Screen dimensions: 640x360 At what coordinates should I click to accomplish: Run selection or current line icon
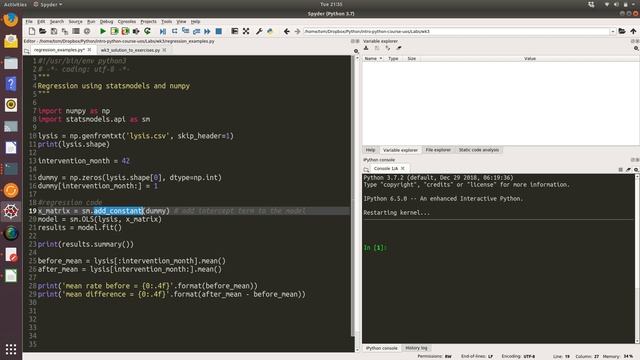coord(136,31)
